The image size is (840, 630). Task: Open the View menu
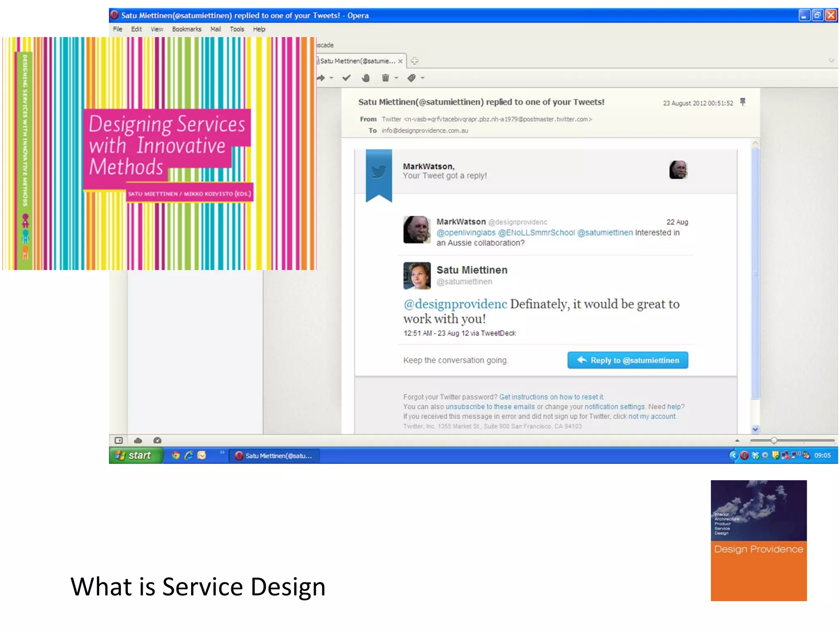tap(157, 29)
